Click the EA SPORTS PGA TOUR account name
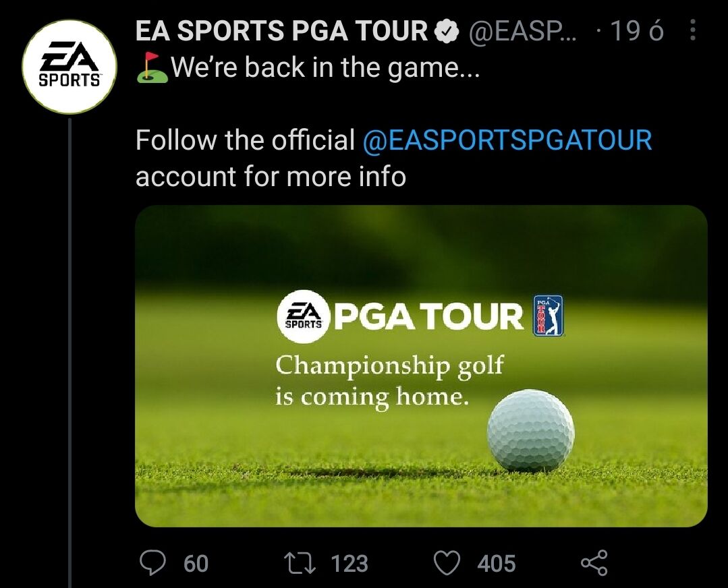This screenshot has width=728, height=588. pyautogui.click(x=281, y=31)
